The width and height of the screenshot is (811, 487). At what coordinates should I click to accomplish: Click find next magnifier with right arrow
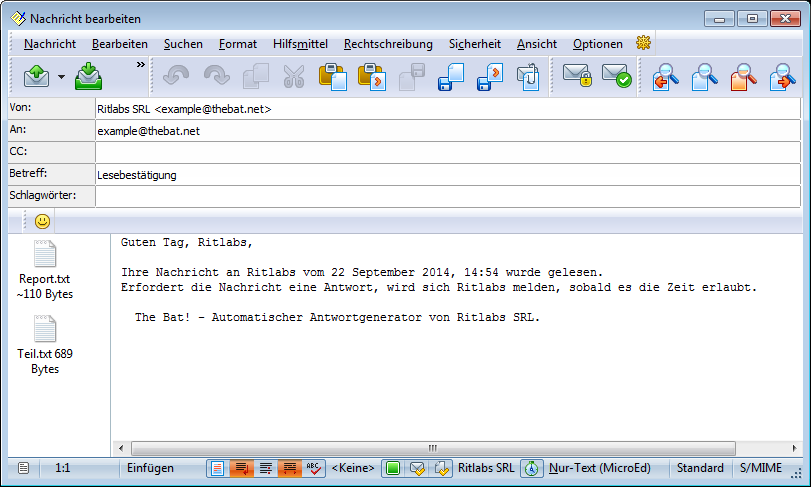point(783,77)
